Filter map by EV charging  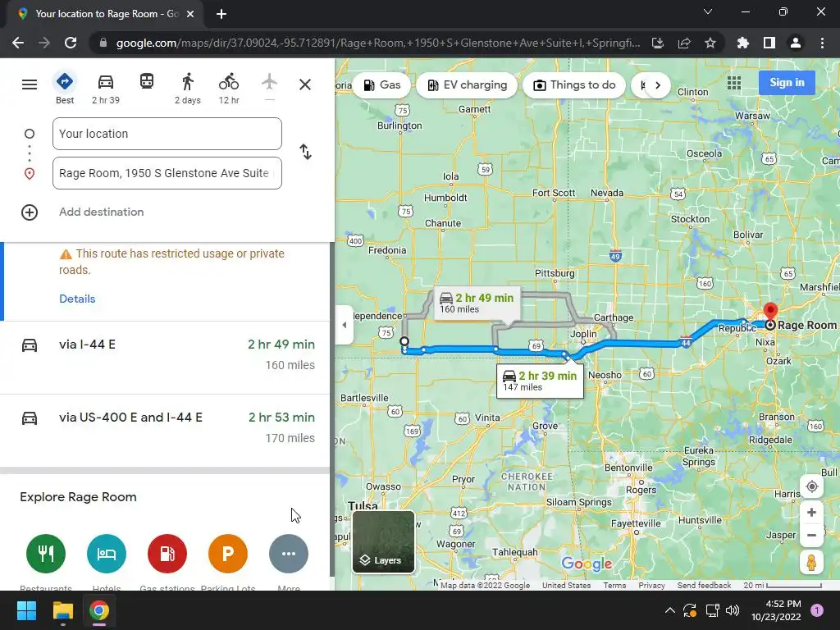click(x=467, y=85)
